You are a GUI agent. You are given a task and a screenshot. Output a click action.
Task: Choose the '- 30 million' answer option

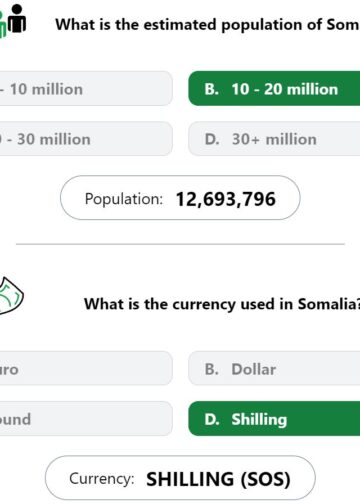tap(86, 139)
